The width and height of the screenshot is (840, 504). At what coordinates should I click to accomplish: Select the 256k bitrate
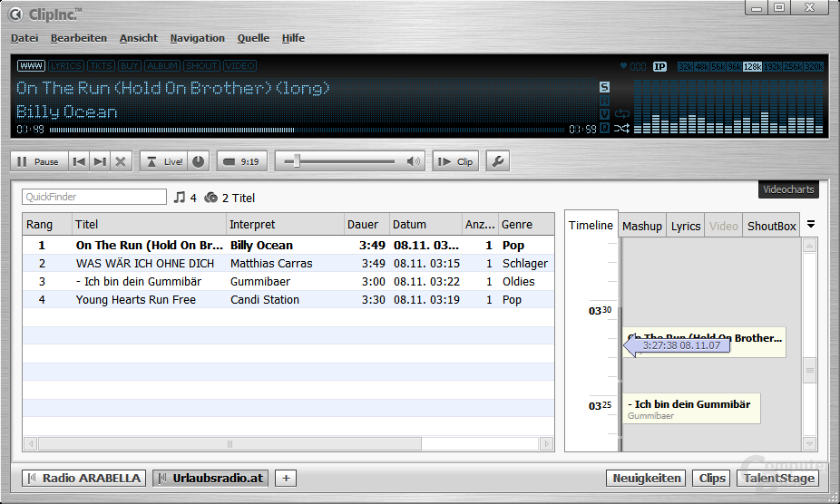pos(793,66)
